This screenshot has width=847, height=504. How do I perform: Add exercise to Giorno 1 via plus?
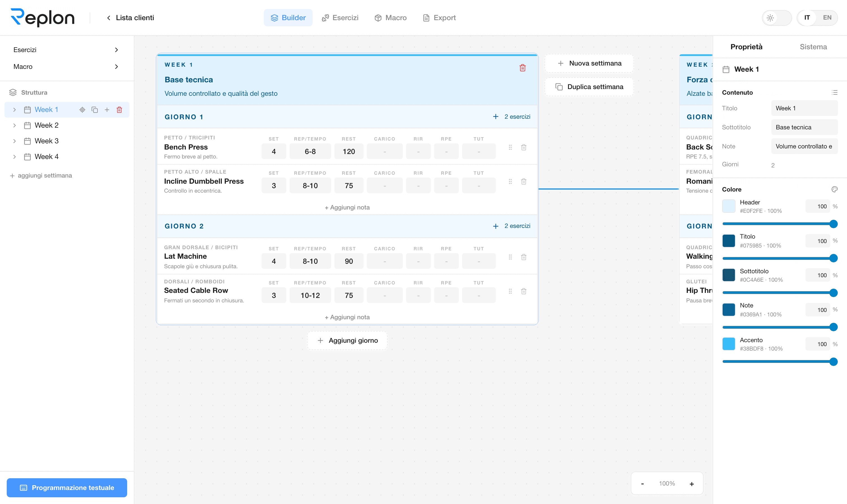coord(496,116)
